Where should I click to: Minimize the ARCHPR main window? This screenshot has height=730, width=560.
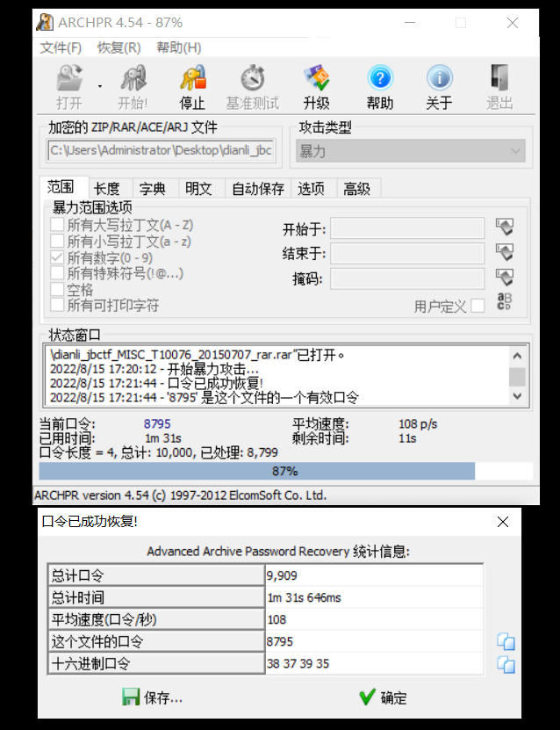click(410, 22)
